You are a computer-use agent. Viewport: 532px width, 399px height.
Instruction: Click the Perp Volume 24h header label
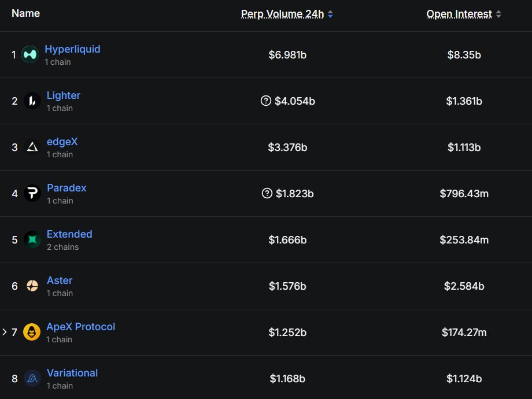pyautogui.click(x=282, y=14)
